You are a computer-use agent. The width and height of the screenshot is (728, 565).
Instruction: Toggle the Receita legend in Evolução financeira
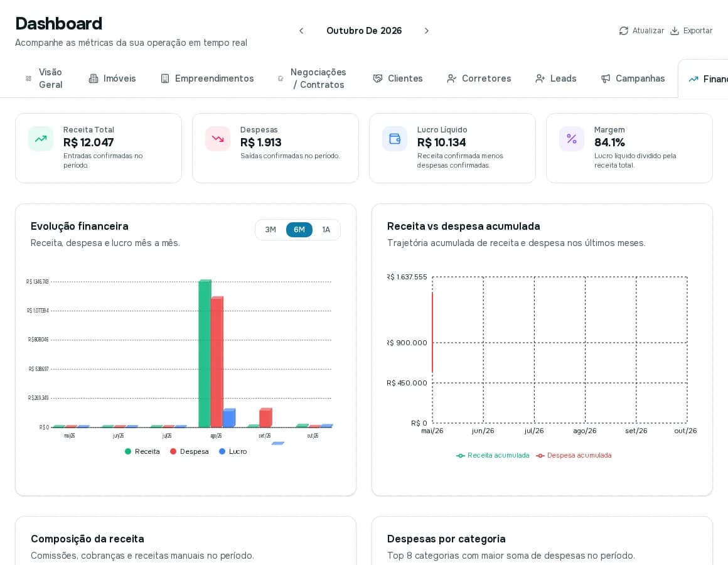coord(142,451)
